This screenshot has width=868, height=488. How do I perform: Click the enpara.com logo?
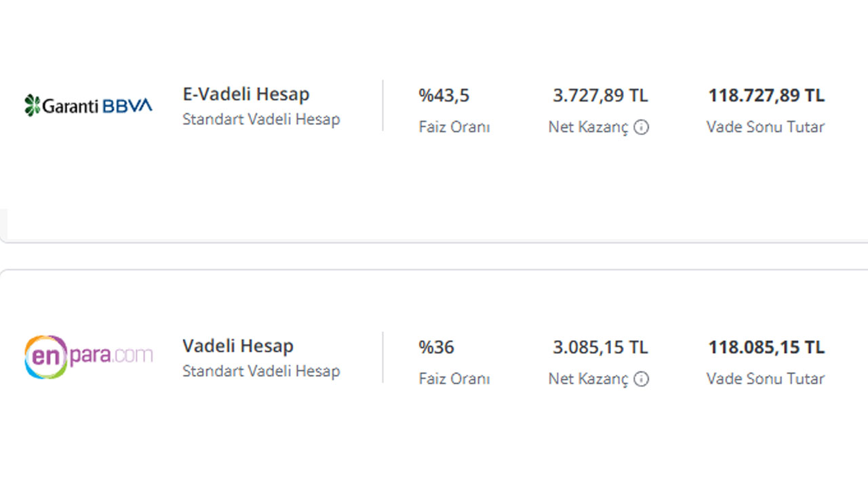tap(88, 356)
